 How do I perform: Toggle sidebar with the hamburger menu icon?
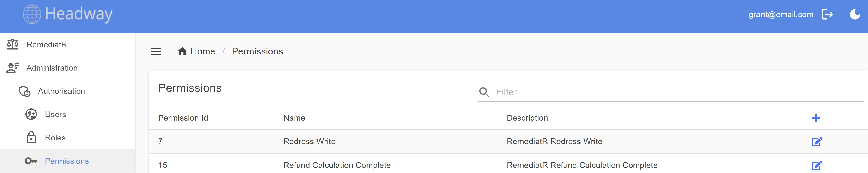pyautogui.click(x=156, y=51)
